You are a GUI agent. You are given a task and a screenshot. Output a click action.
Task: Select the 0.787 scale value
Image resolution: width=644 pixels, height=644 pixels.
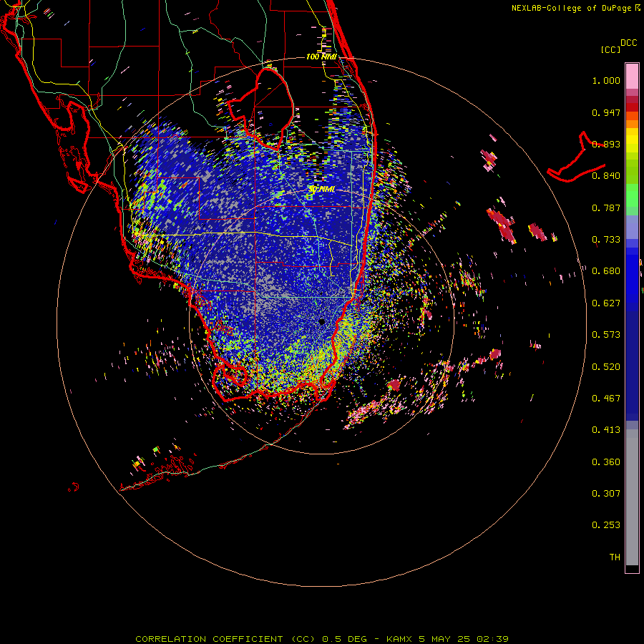[606, 208]
